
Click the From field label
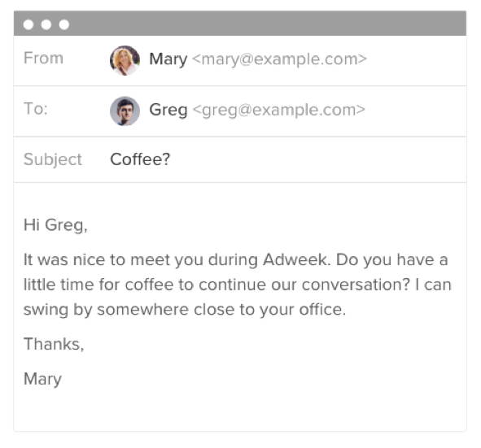pyautogui.click(x=44, y=58)
